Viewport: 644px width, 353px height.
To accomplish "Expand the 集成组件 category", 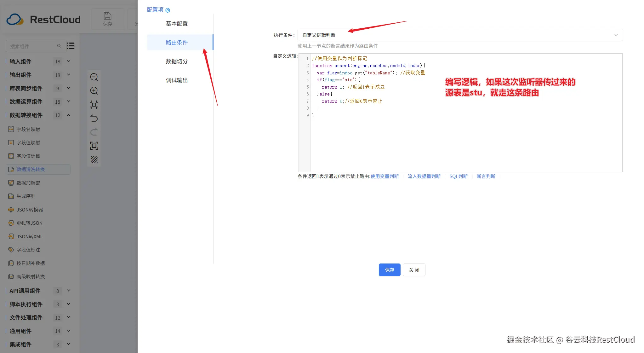I will (x=69, y=344).
